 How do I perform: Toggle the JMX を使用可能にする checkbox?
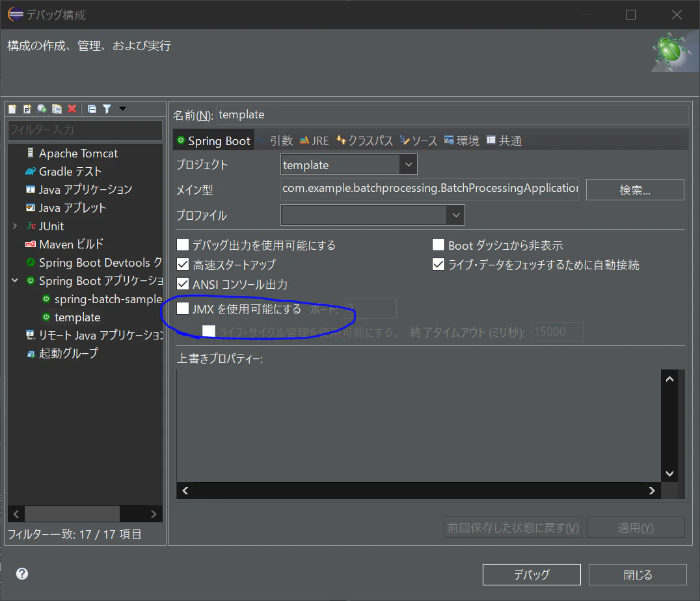[183, 308]
